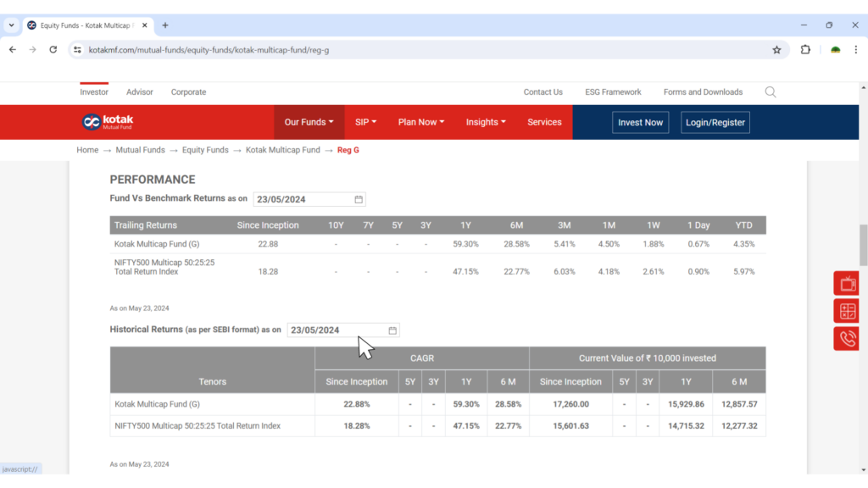Click the scrollbar up arrow

864,87
